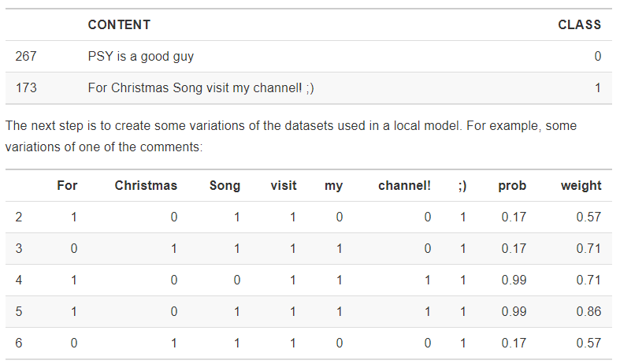620x364 pixels.
Task: Click row index 267
Action: 26,56
